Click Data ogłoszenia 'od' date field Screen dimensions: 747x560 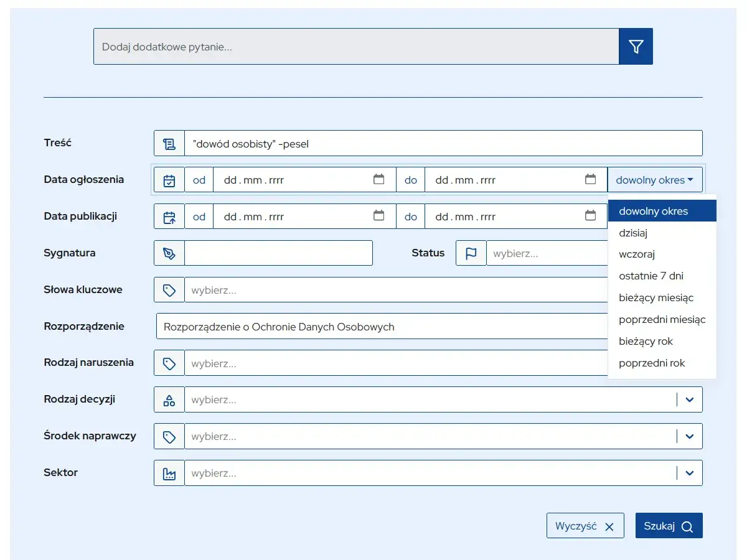[x=304, y=180]
